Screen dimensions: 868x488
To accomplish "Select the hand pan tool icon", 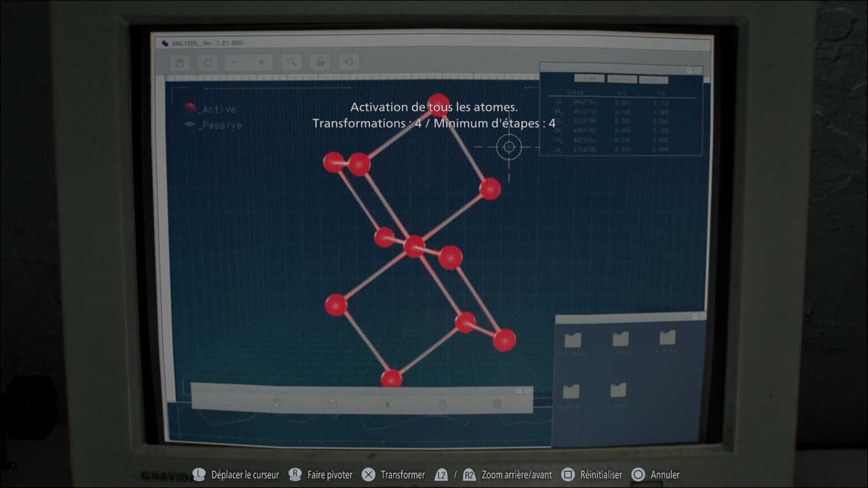I will (443, 404).
